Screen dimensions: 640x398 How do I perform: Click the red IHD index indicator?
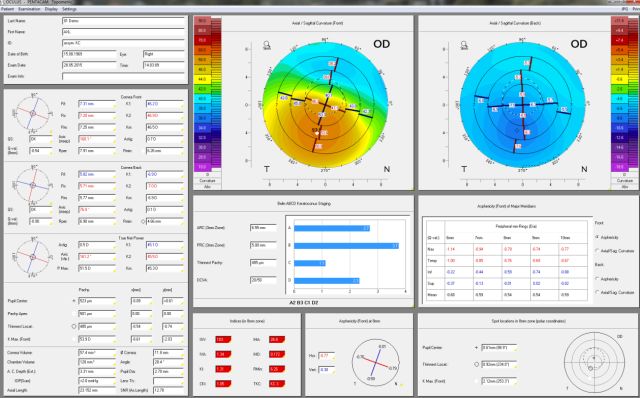coord(277,354)
